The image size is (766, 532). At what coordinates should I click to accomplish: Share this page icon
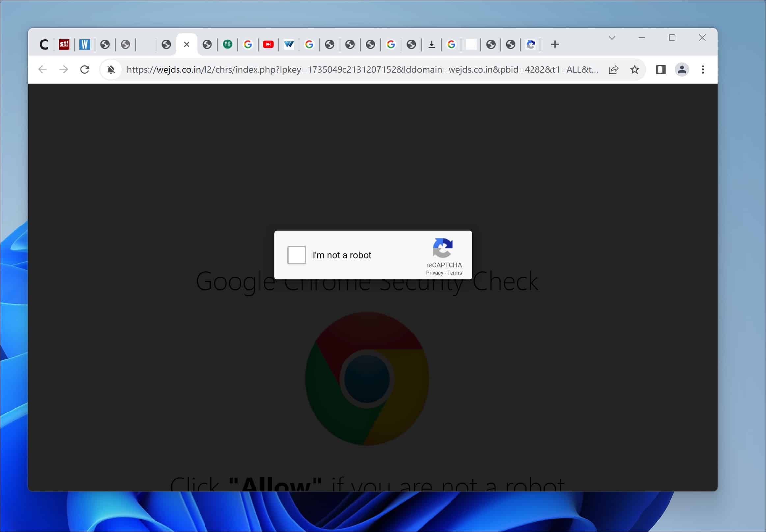tap(614, 69)
